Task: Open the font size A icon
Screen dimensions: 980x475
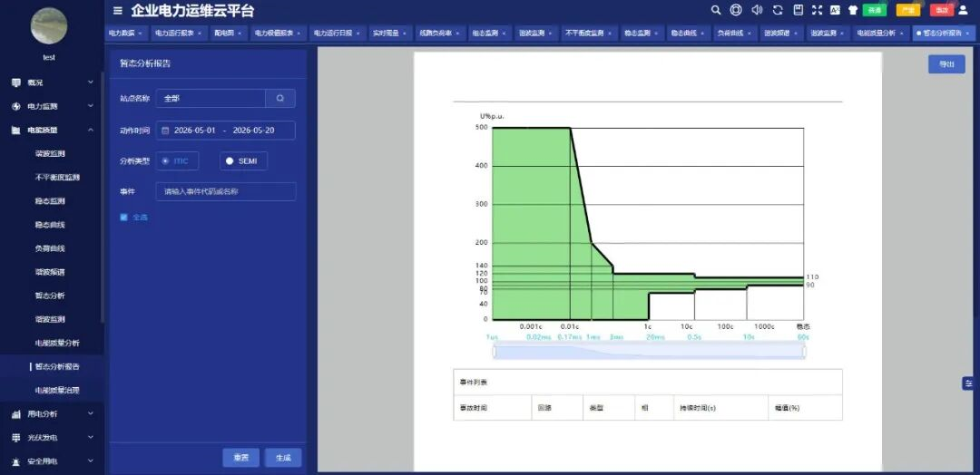Action: [x=835, y=10]
